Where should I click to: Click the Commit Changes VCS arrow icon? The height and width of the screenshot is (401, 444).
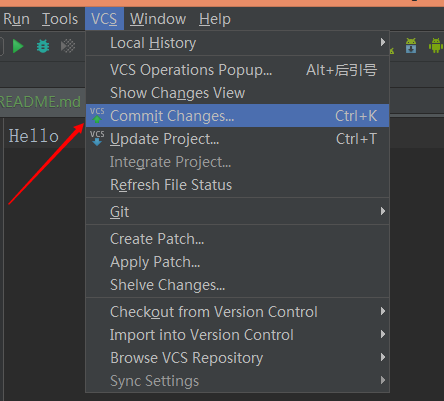[x=97, y=115]
